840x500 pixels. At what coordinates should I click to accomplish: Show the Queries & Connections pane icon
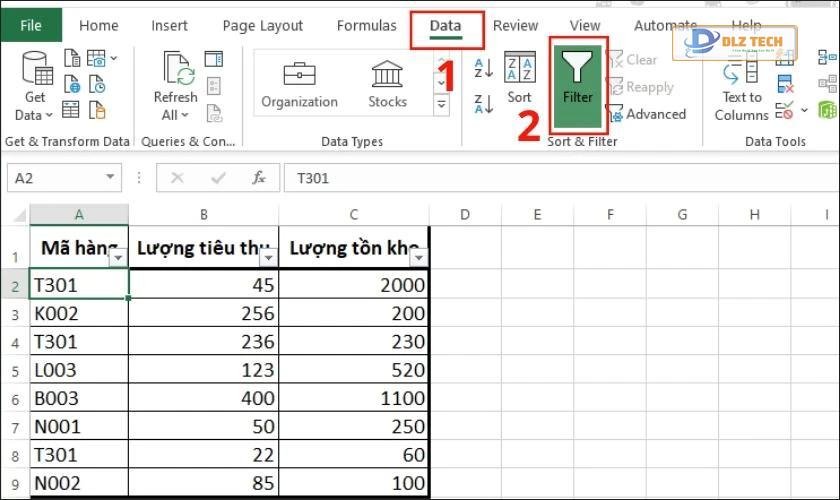pyautogui.click(x=214, y=58)
